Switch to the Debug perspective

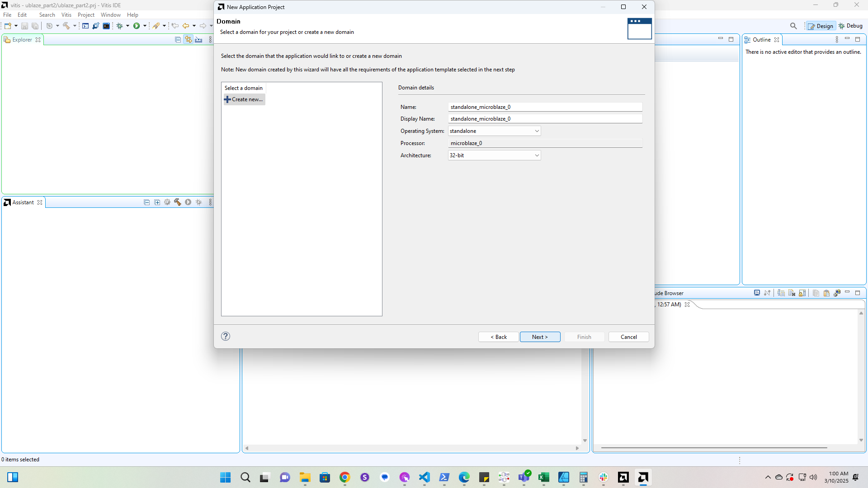point(850,26)
